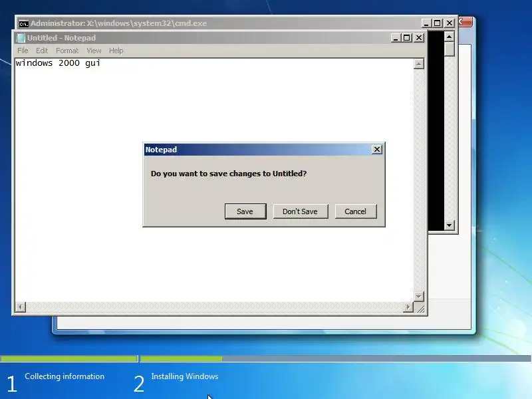
Task: Click cmd window scrollbar down arrow
Action: click(450, 225)
